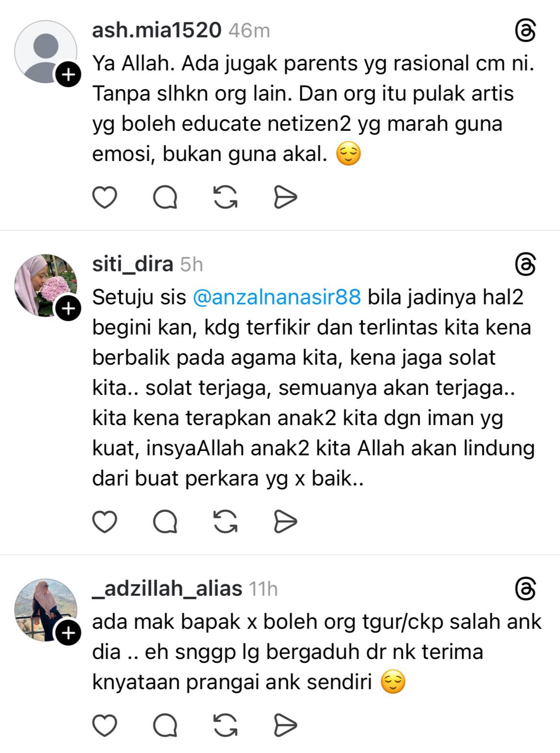Share _adzillah_alias's comment via send icon

[x=286, y=725]
